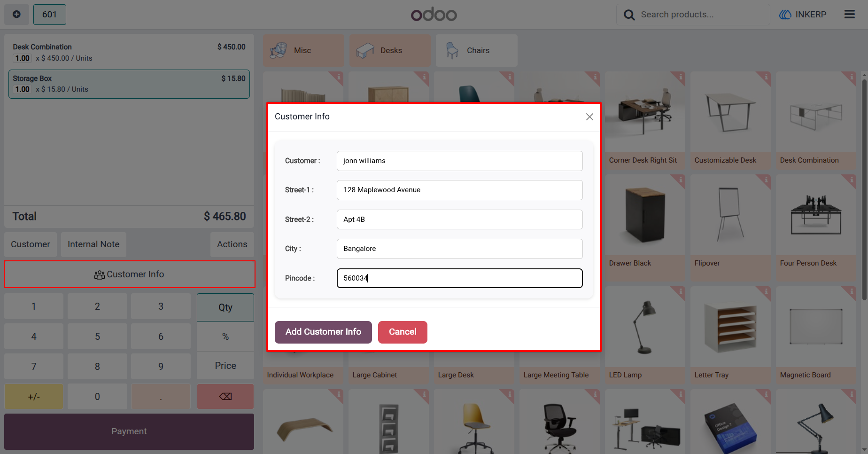Cancel the Customer Info dialog
Screen dimensions: 868x454
pyautogui.click(x=403, y=332)
